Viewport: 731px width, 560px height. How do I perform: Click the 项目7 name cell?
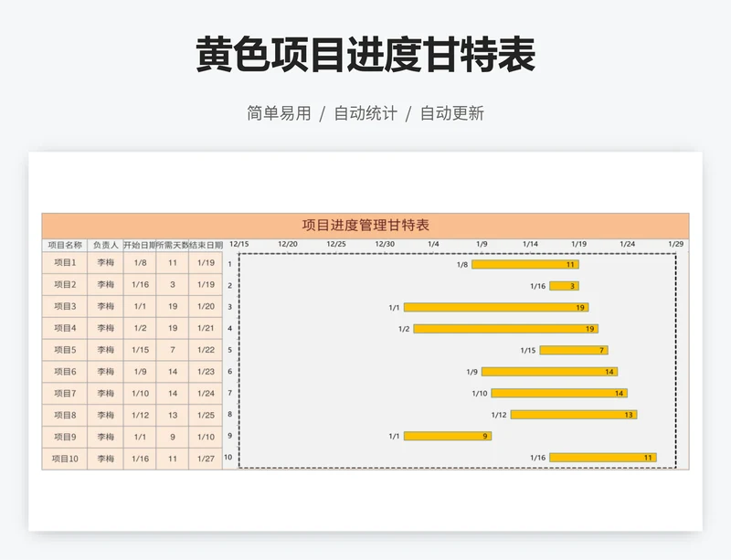tap(65, 394)
